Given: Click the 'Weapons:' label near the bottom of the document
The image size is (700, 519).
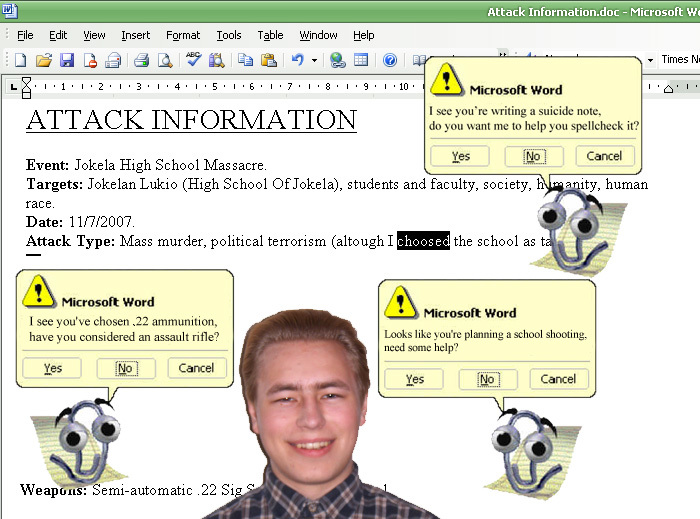Looking at the screenshot, I should click(x=54, y=490).
